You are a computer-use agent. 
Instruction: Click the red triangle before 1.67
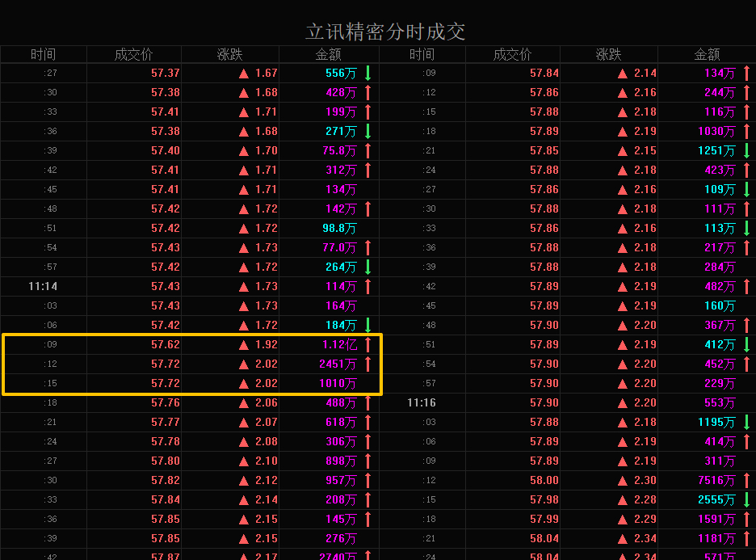click(244, 74)
